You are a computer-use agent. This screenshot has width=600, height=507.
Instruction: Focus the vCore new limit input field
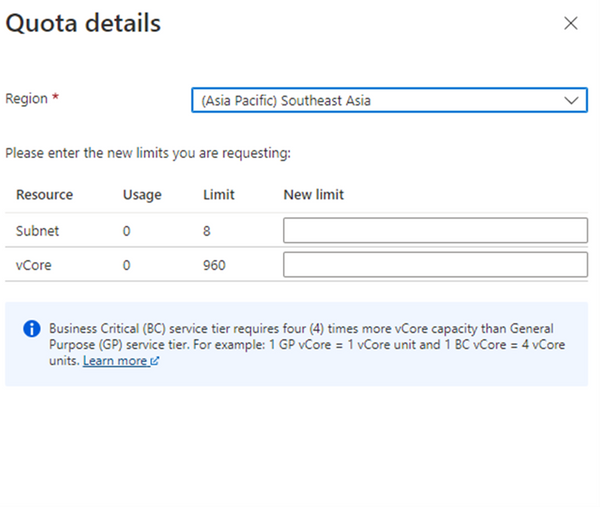(x=435, y=265)
